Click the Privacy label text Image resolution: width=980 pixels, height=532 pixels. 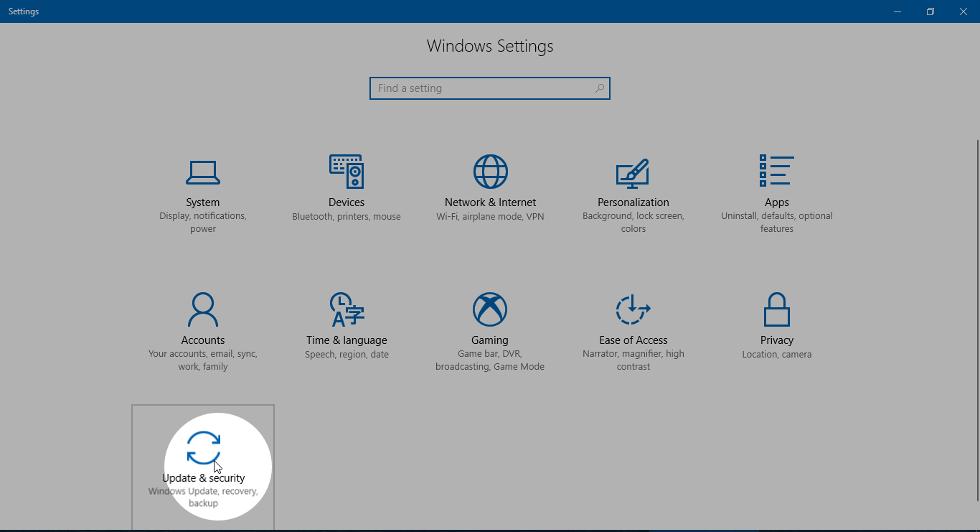point(777,340)
